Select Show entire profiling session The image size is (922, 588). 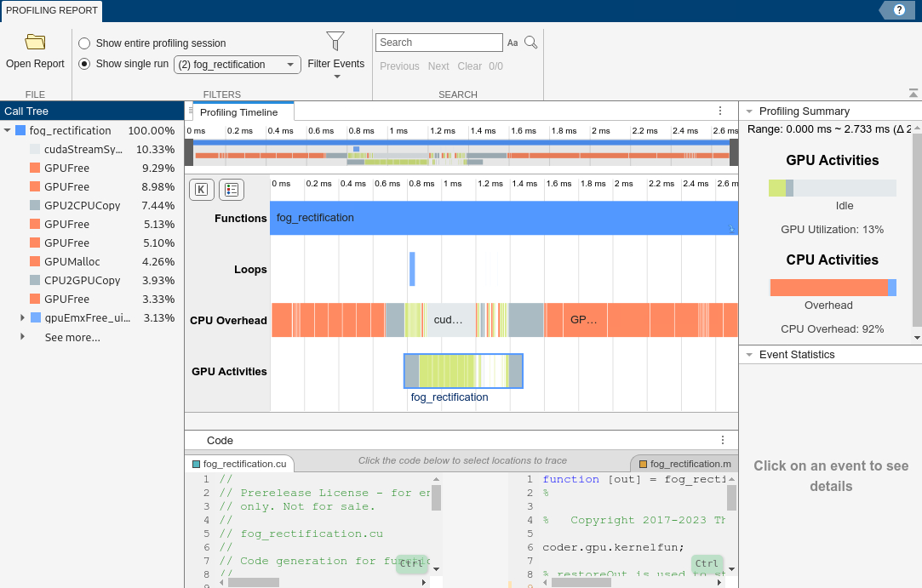click(84, 43)
